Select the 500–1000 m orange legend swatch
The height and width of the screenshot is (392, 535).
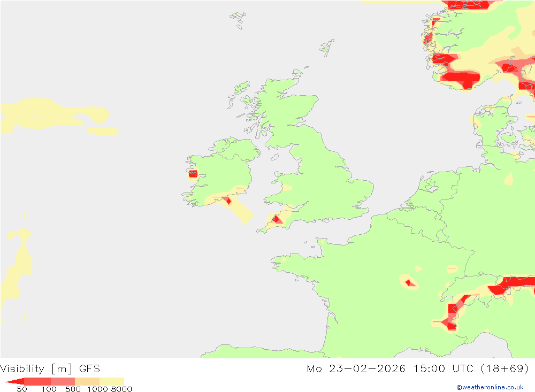click(x=87, y=381)
